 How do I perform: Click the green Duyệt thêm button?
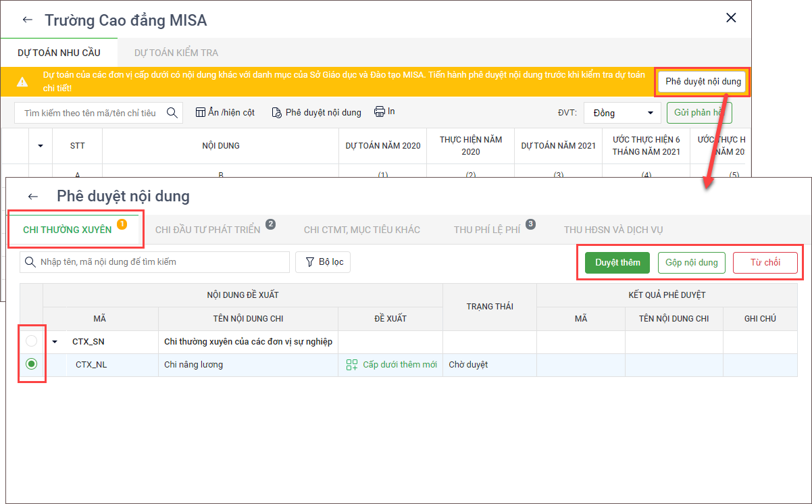click(617, 262)
